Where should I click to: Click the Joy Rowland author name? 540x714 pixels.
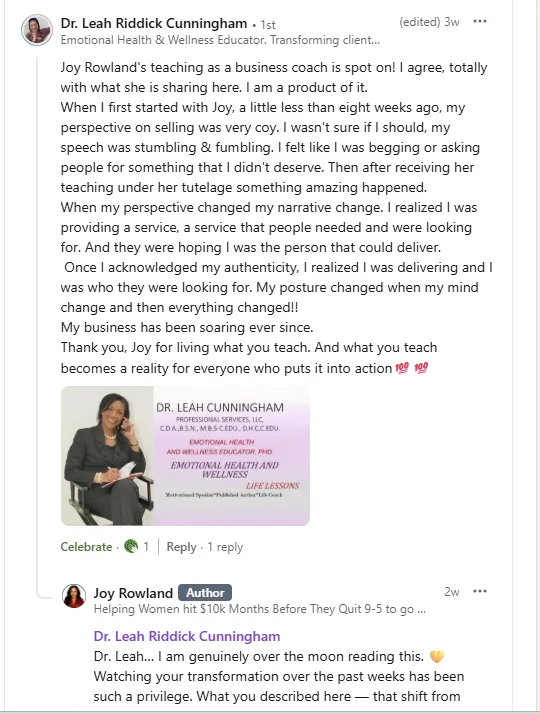pyautogui.click(x=133, y=593)
